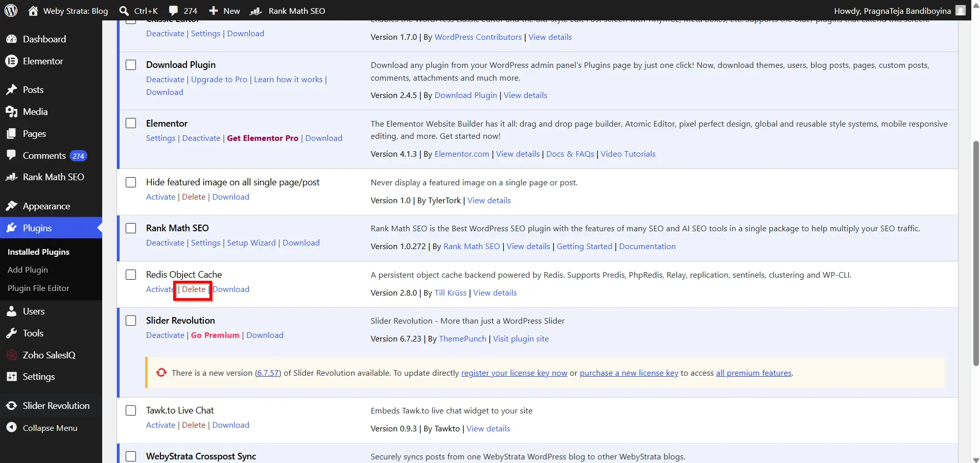
Task: Activate the Tawk.to Live Chat plugin
Action: (x=160, y=425)
